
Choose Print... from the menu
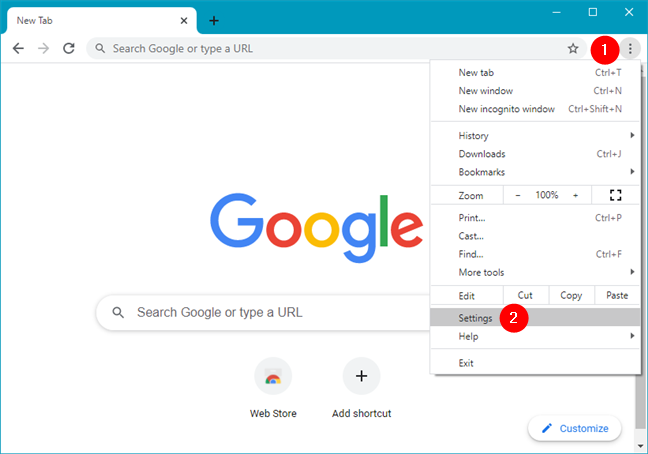click(535, 218)
